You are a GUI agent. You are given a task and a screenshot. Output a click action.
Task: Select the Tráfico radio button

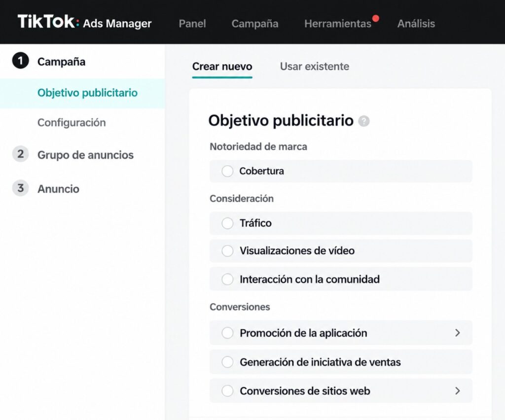point(227,223)
